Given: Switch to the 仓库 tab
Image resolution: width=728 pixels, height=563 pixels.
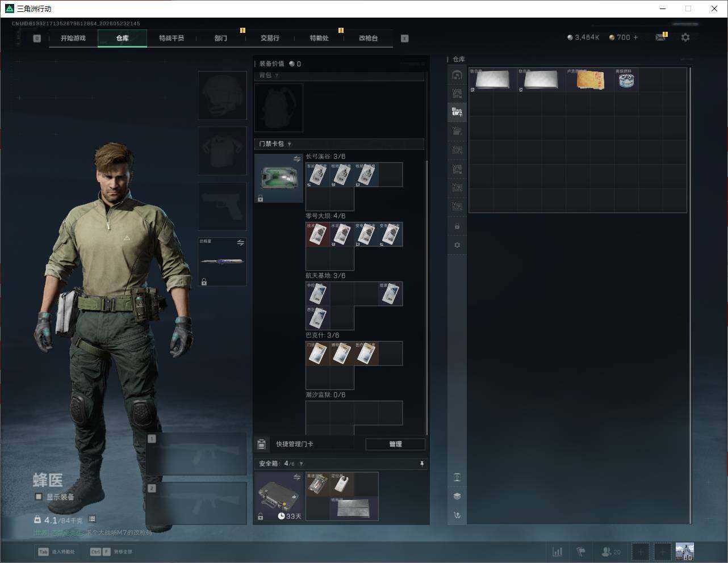Looking at the screenshot, I should (x=123, y=38).
